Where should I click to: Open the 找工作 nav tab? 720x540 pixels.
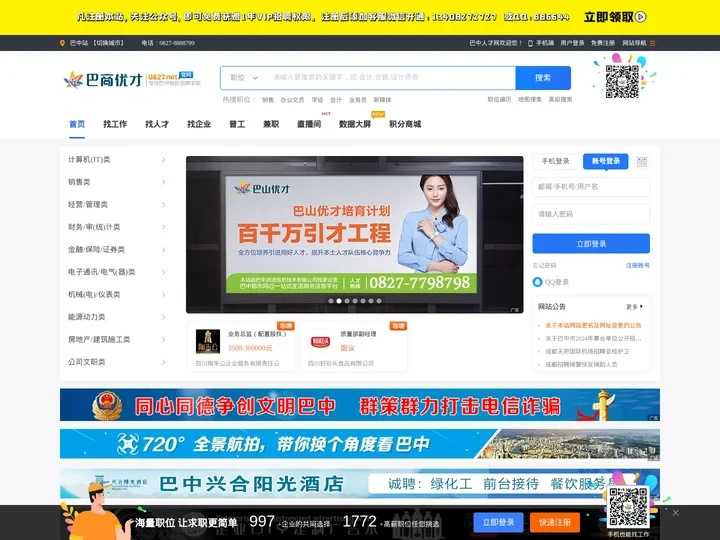point(115,124)
